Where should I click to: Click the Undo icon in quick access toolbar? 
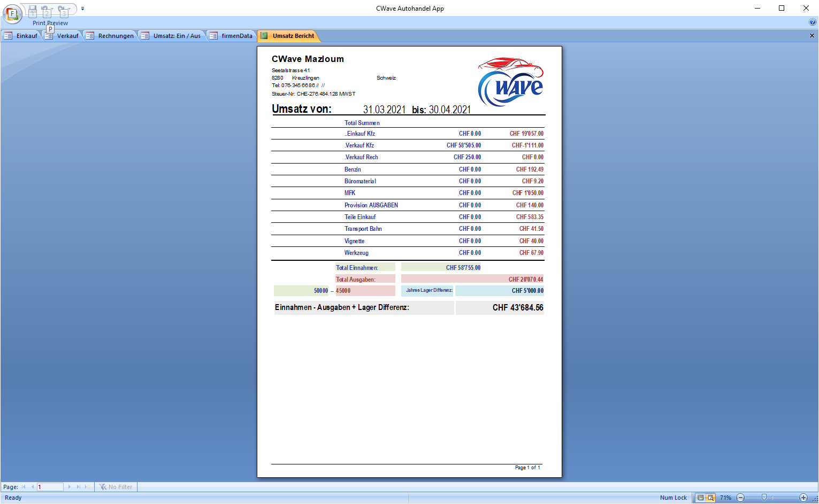tap(45, 10)
